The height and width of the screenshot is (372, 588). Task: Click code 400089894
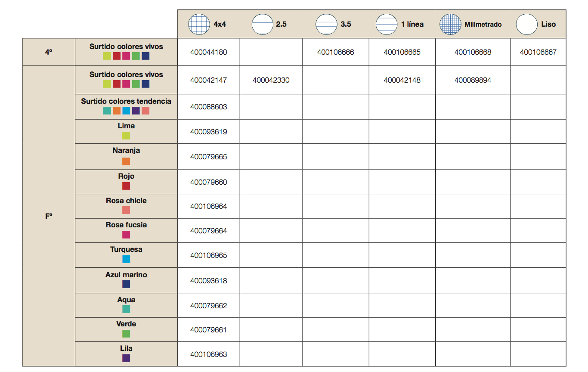pos(473,80)
